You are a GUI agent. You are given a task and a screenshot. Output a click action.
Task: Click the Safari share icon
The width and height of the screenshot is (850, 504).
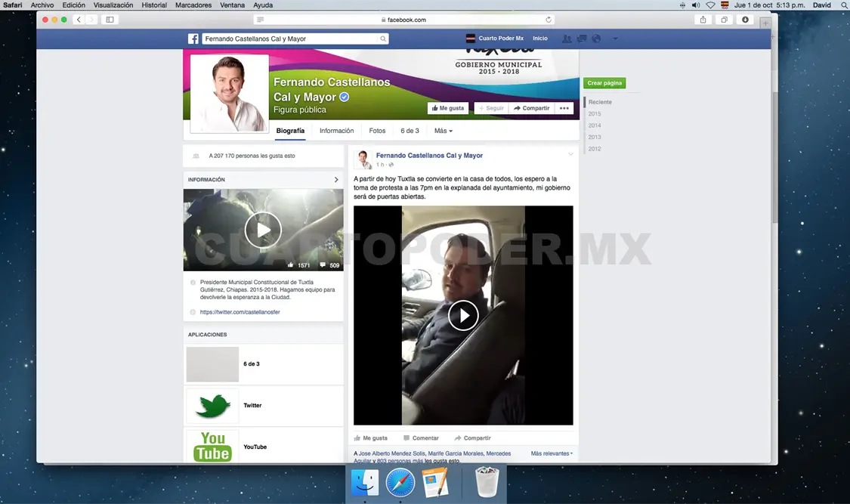pos(703,20)
